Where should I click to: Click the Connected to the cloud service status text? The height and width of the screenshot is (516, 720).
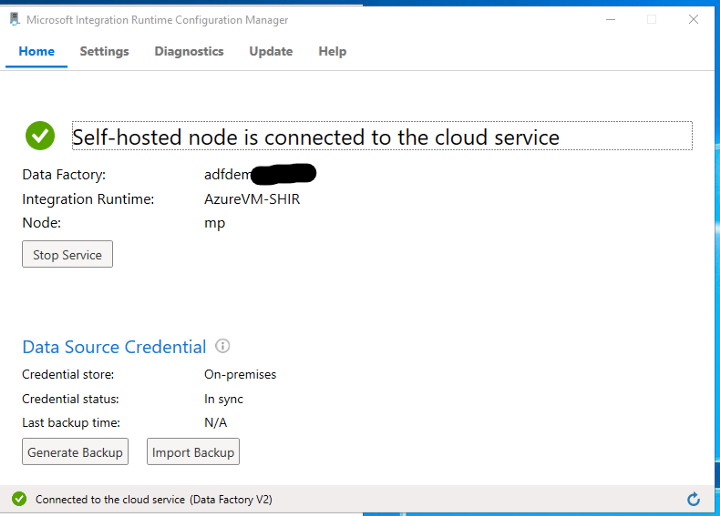[153, 499]
